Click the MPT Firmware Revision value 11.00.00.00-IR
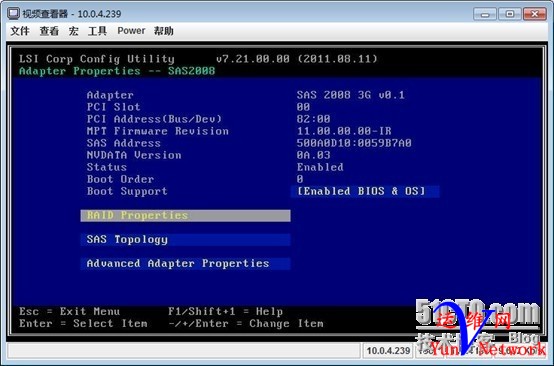The width and height of the screenshot is (554, 366). [344, 131]
